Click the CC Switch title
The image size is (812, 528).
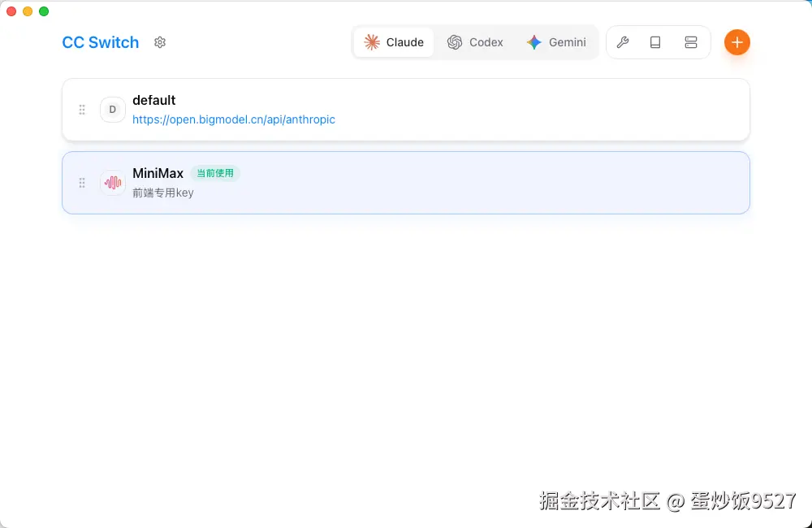[x=101, y=42]
